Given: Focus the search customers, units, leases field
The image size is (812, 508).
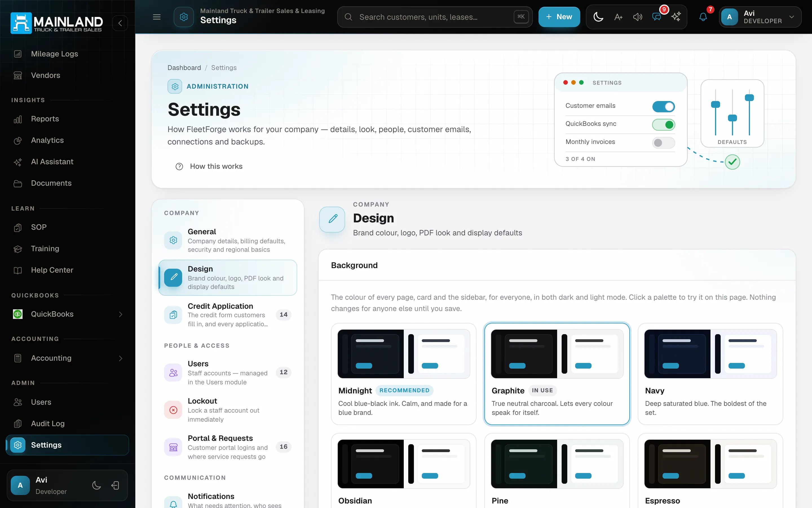Looking at the screenshot, I should click(x=434, y=17).
